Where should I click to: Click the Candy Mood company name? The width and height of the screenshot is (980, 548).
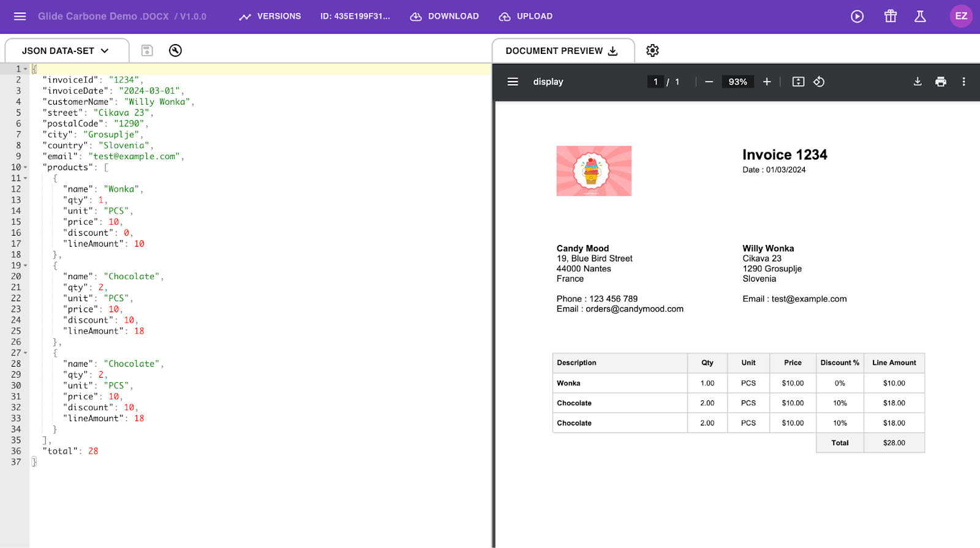582,249
